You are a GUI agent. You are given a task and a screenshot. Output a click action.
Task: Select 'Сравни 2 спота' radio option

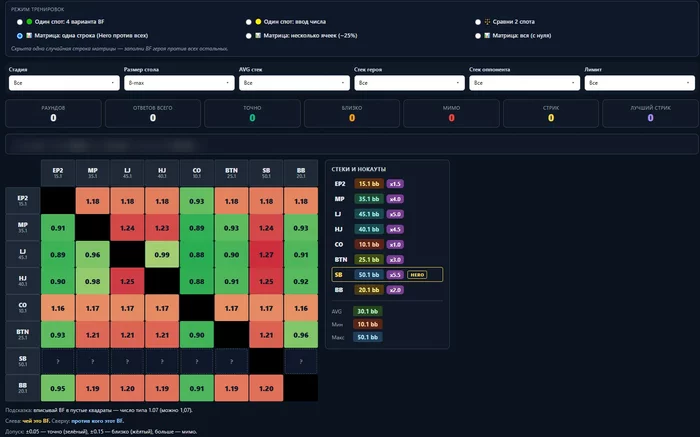click(x=478, y=22)
